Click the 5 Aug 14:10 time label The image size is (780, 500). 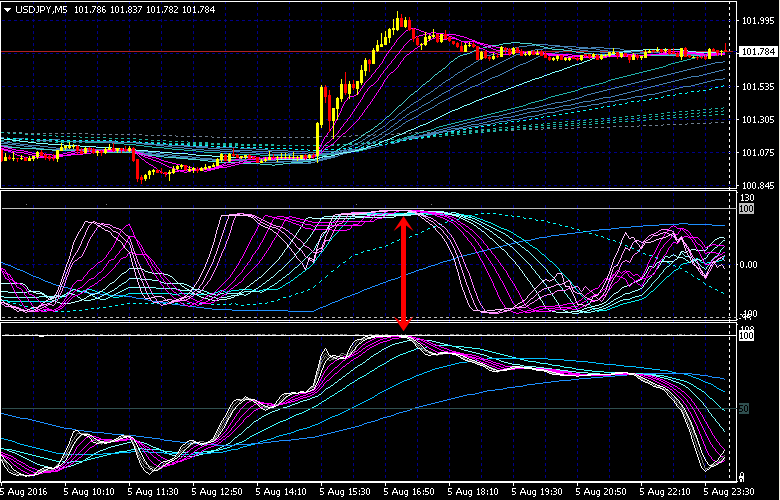(x=281, y=492)
